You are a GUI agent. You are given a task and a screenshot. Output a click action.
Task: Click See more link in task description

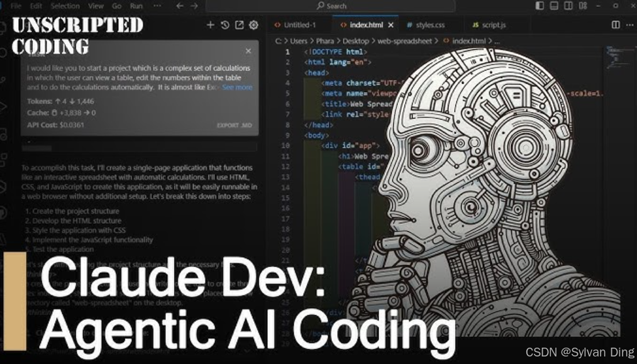pyautogui.click(x=237, y=87)
